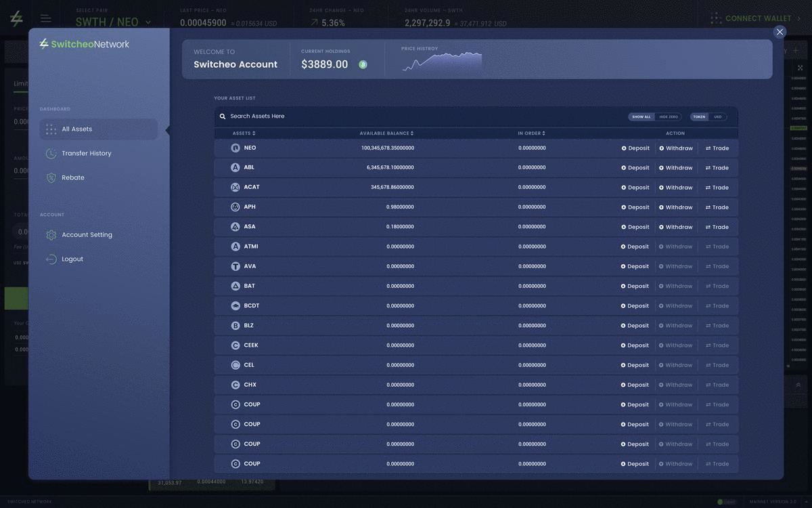
Task: Deposit BAT
Action: [635, 286]
